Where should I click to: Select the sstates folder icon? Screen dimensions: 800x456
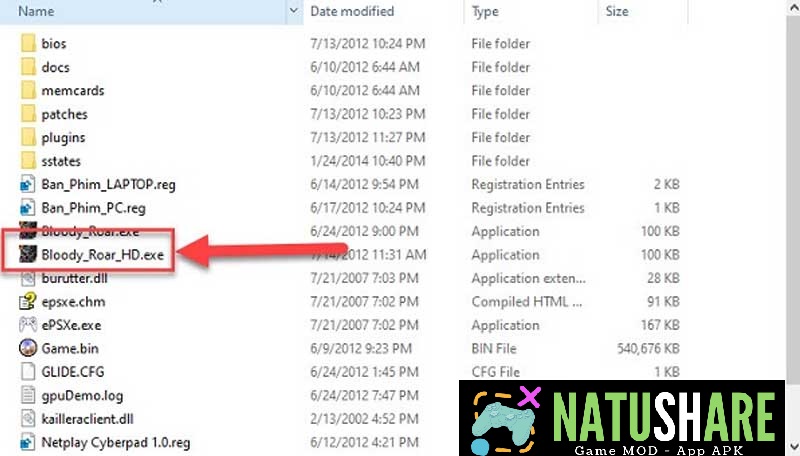[x=28, y=161]
